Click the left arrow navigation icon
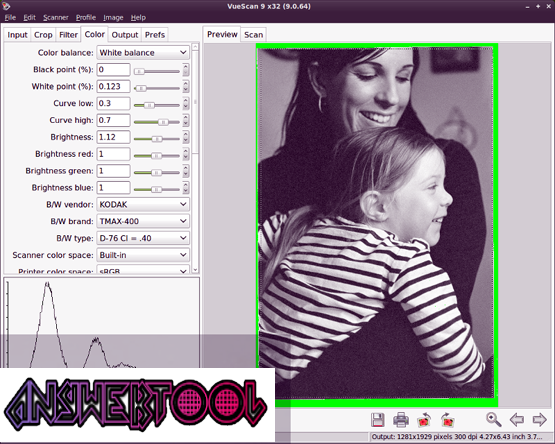Viewport: 555px width, 444px height. (x=516, y=420)
